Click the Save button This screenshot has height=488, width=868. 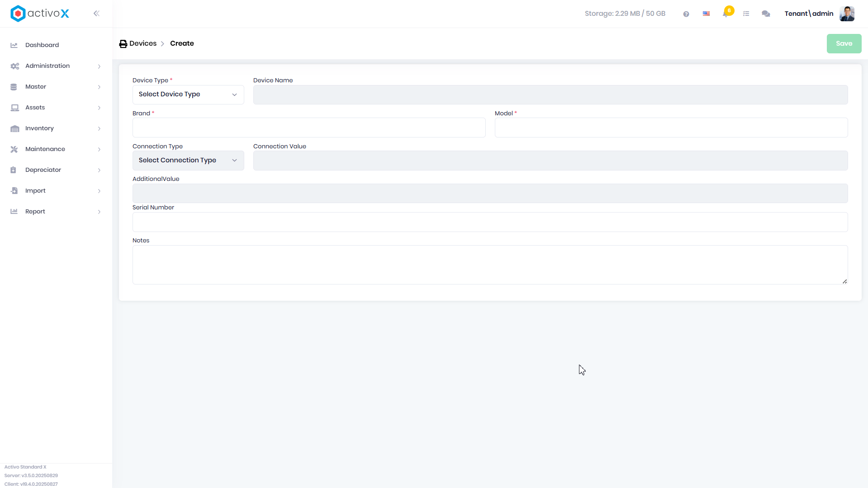pyautogui.click(x=844, y=44)
